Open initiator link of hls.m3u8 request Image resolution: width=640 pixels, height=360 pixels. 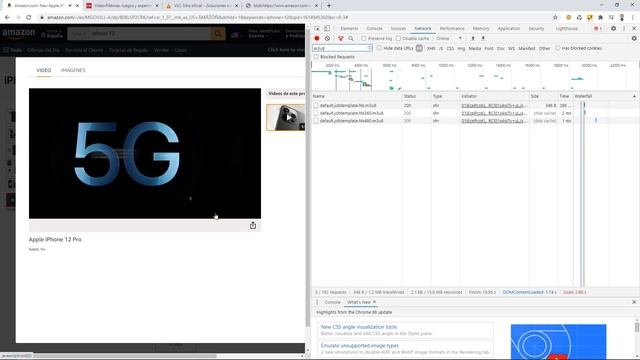(494, 105)
